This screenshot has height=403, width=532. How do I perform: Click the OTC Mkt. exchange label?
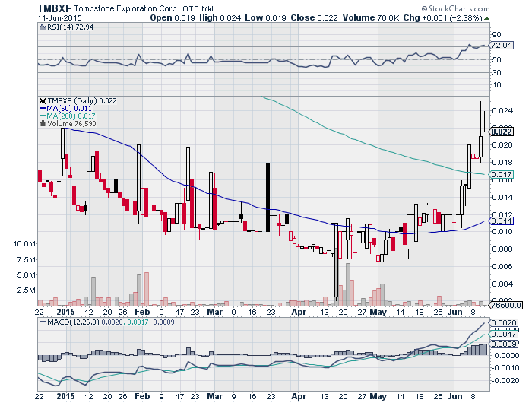tap(199, 9)
